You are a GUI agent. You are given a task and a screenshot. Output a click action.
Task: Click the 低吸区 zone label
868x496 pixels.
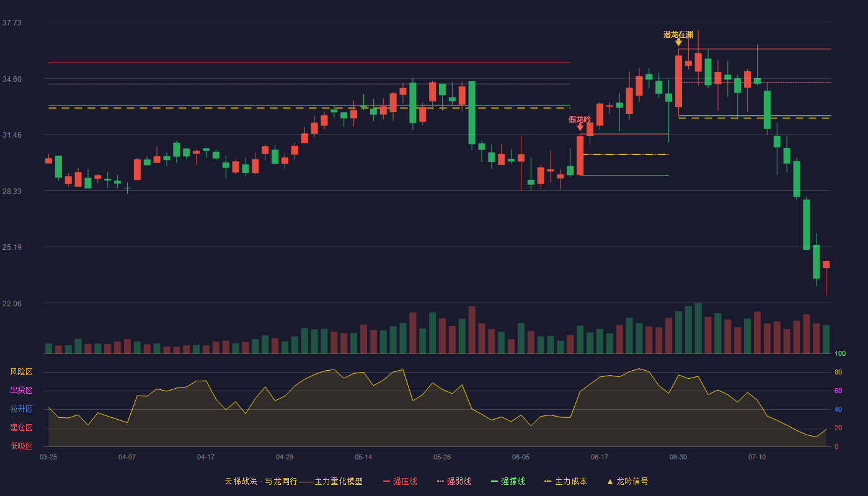coord(21,446)
